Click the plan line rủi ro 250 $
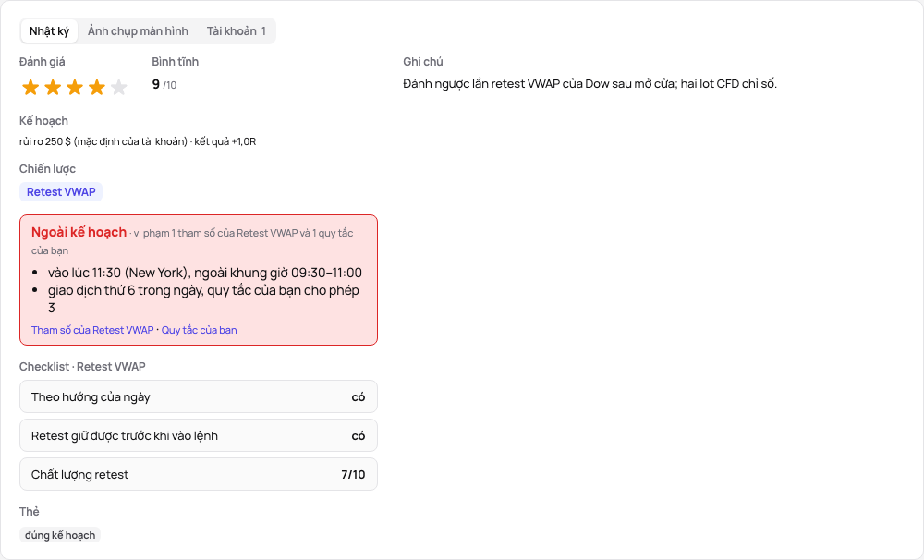The image size is (924, 560). 138,141
